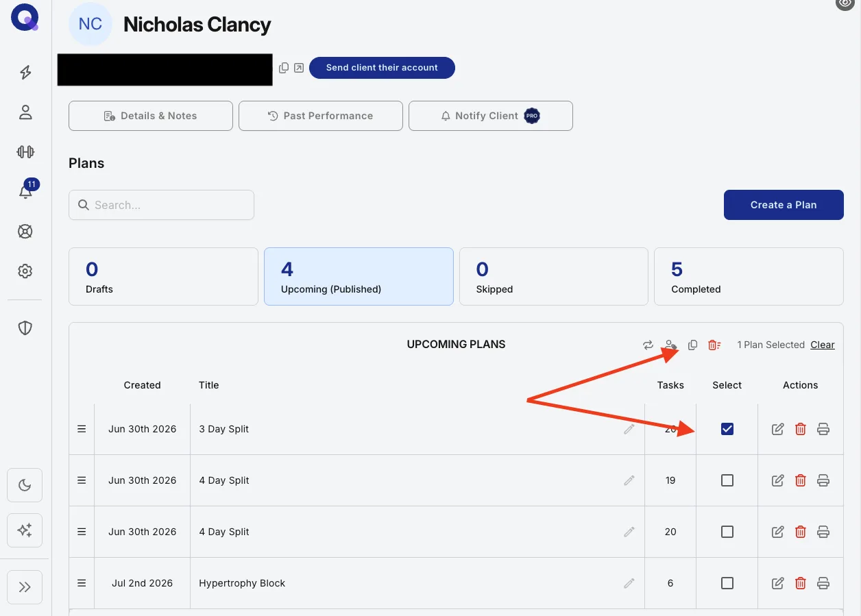The image size is (861, 616).
Task: Click the Create a Plan button
Action: (x=784, y=205)
